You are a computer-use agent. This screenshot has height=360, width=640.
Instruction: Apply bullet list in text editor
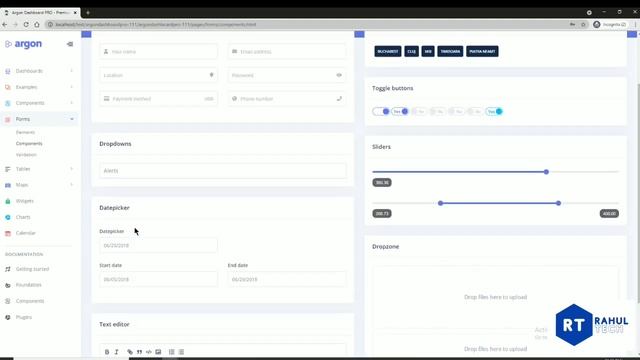181,352
